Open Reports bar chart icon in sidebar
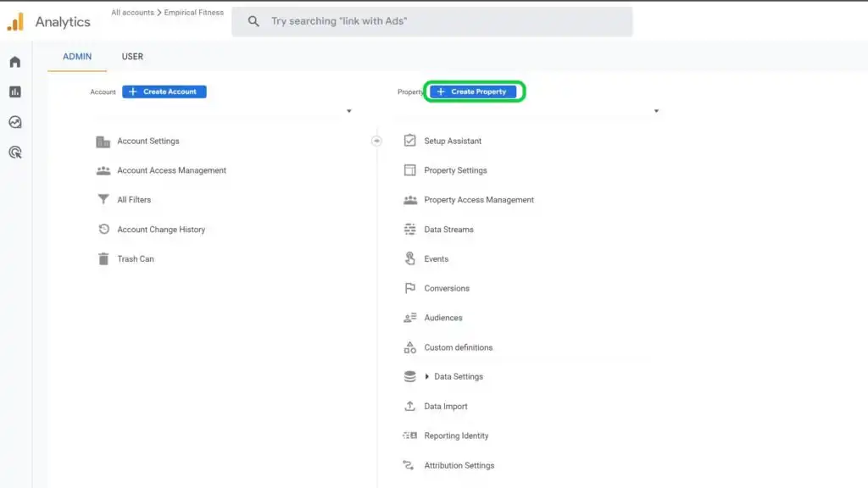The width and height of the screenshot is (868, 488). [15, 91]
